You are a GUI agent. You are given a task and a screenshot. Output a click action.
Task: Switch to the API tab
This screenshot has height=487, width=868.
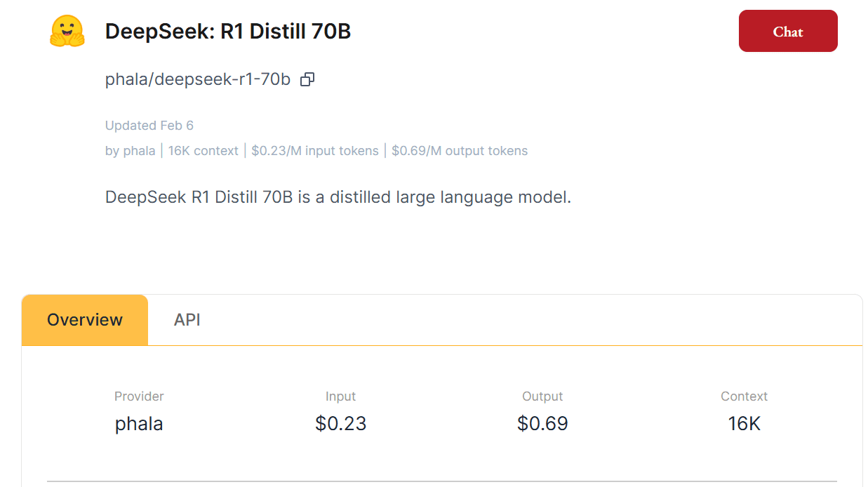(x=187, y=319)
